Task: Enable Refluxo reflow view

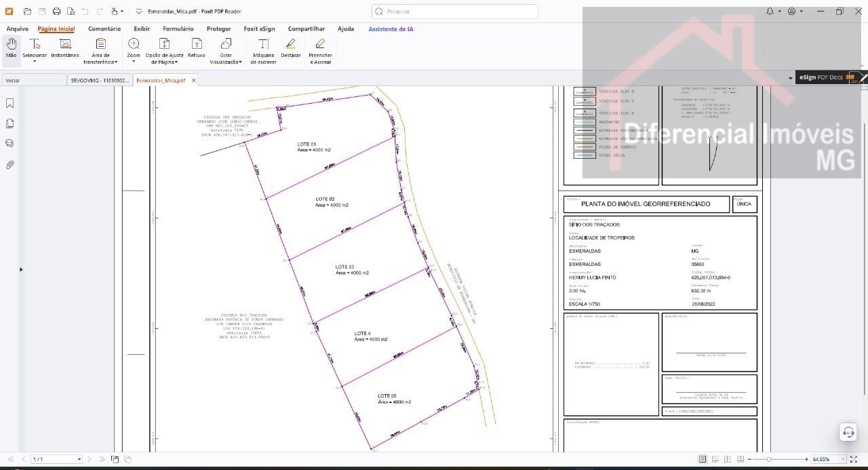Action: point(197,47)
